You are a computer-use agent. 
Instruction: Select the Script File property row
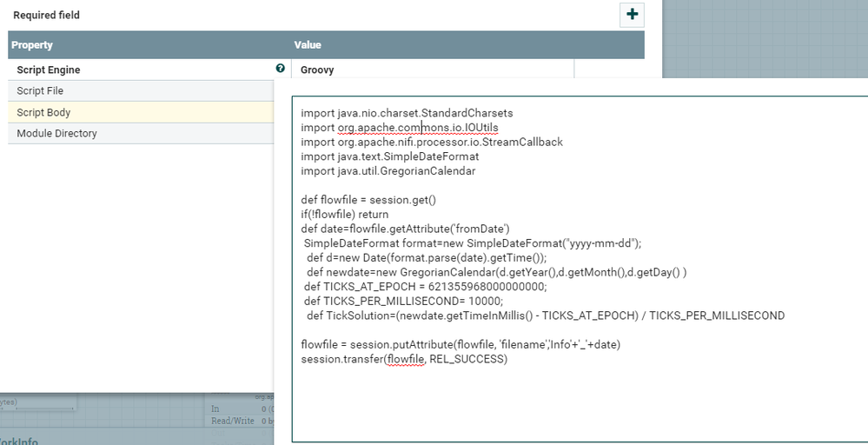click(x=40, y=90)
